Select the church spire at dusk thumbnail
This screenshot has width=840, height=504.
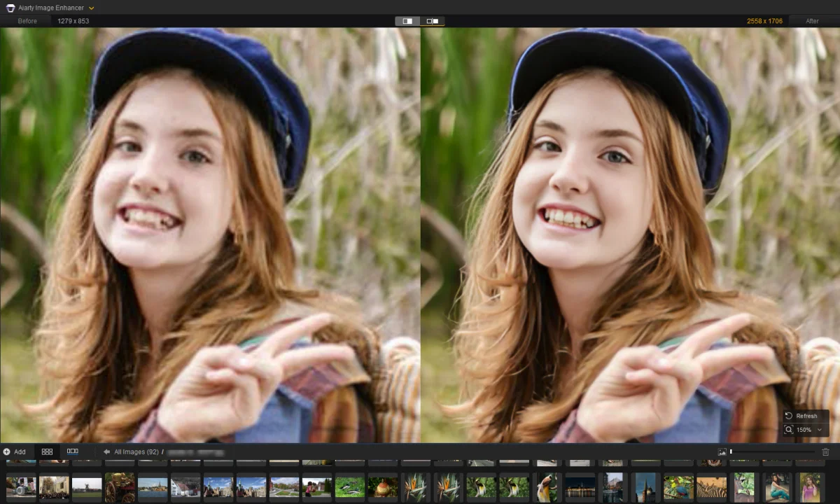(645, 486)
